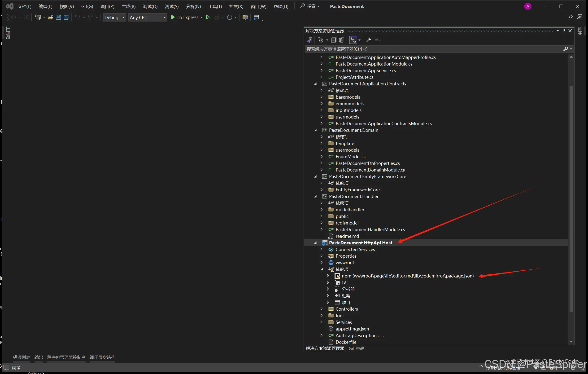Viewport: 588px width, 374px height.
Task: Toggle Preview Selected Items icon
Action: tap(377, 40)
